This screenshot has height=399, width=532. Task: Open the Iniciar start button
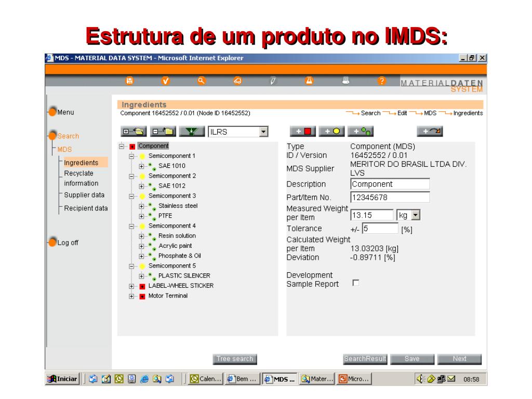[63, 379]
